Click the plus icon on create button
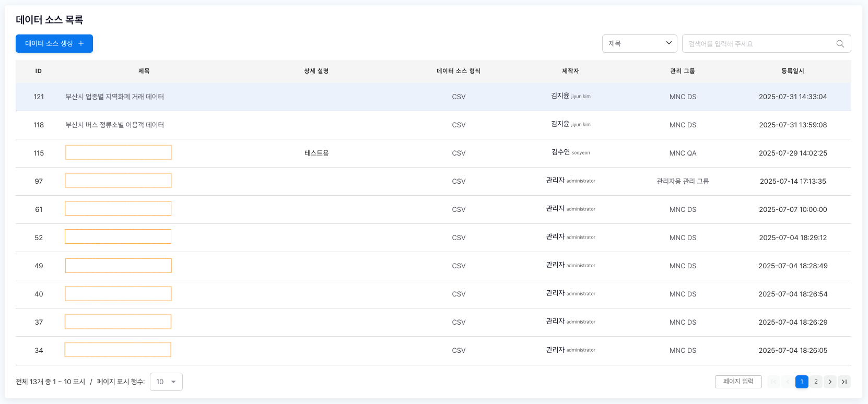Image resolution: width=868 pixels, height=404 pixels. (81, 44)
